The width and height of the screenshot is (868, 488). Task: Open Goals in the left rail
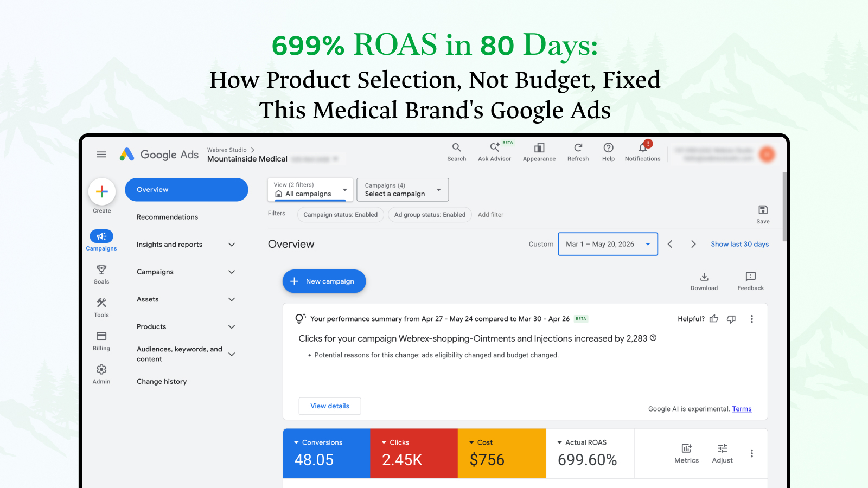101,274
